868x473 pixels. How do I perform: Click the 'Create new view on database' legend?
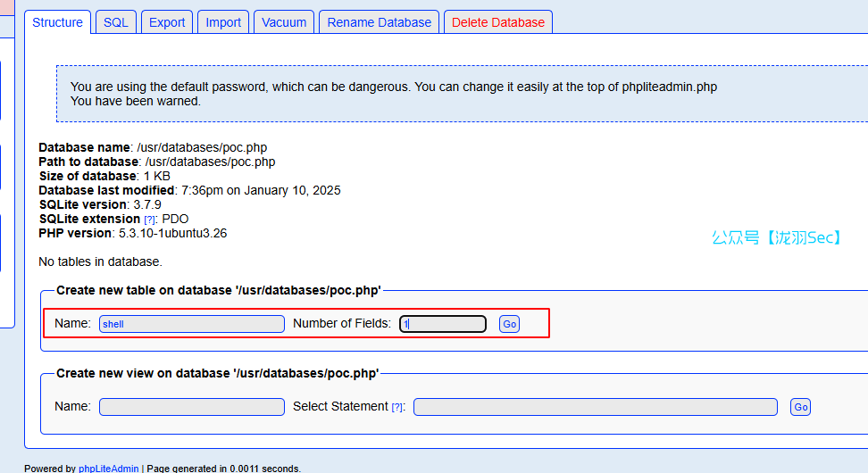pyautogui.click(x=217, y=373)
